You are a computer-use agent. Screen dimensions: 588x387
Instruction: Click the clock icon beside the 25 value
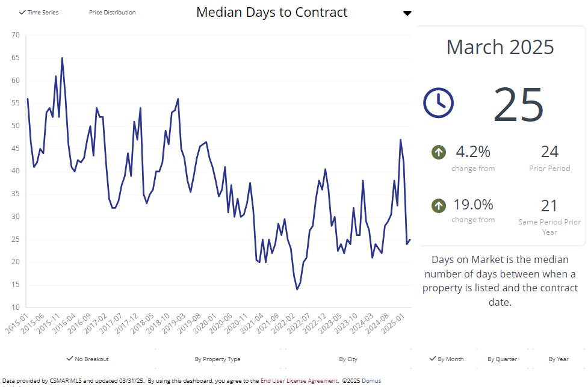438,102
